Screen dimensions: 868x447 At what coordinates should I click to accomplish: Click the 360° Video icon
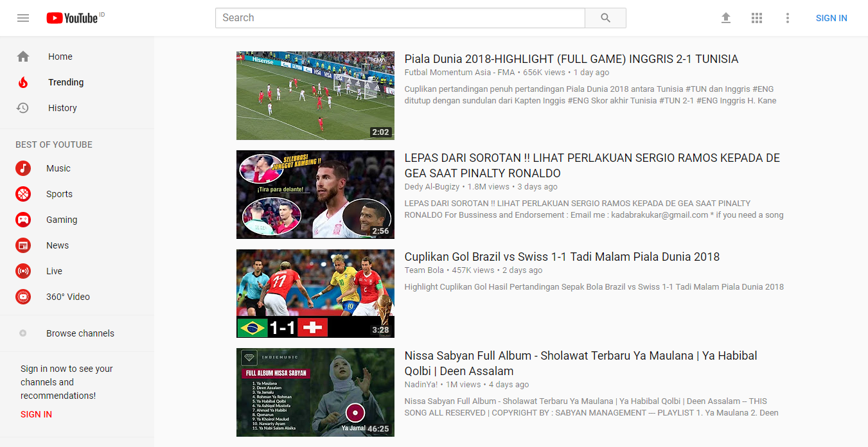pos(23,297)
